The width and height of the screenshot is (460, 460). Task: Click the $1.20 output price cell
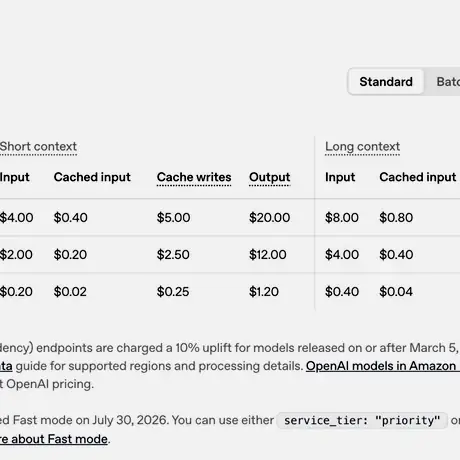tap(264, 292)
